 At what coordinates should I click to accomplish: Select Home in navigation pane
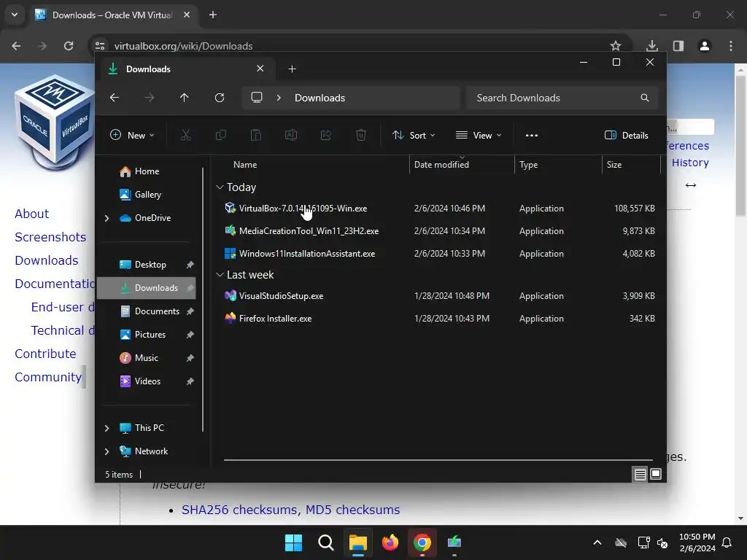point(147,171)
